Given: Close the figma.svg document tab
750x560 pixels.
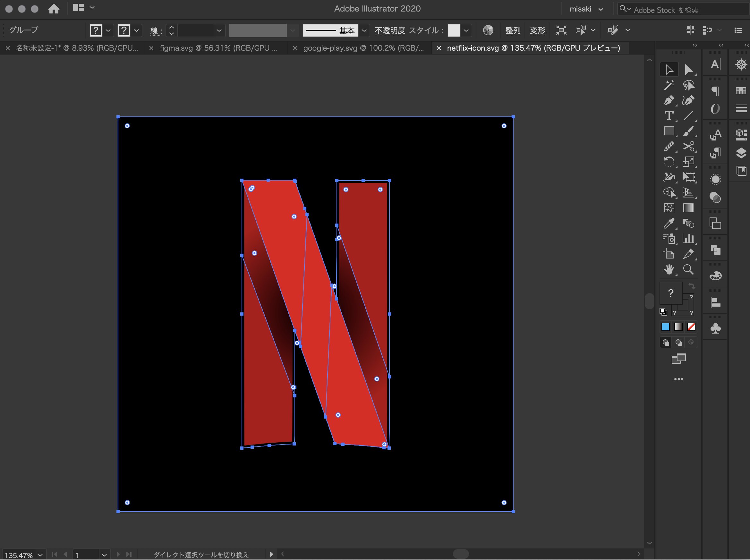Looking at the screenshot, I should (151, 48).
